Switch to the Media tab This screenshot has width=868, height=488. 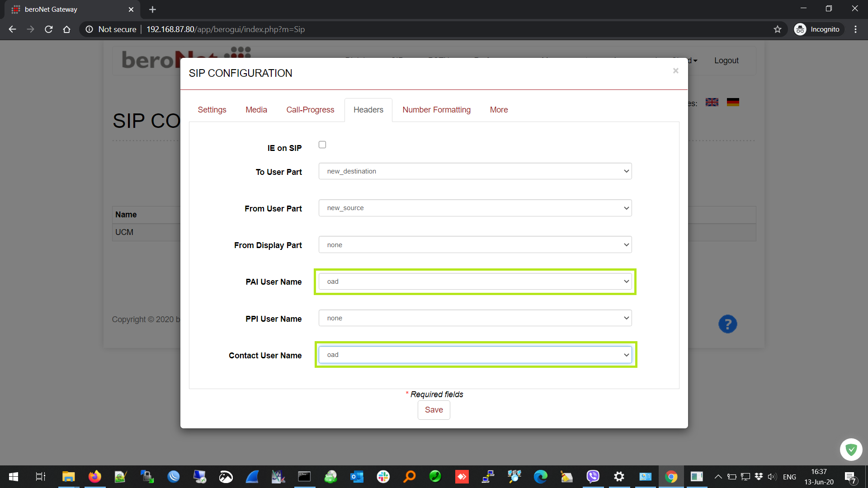[256, 110]
